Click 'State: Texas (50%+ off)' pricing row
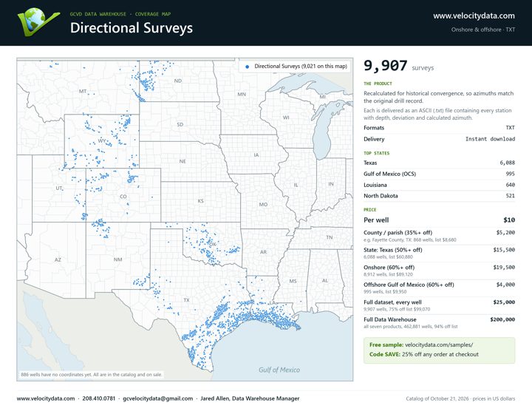The width and height of the screenshot is (532, 411). pyautogui.click(x=439, y=254)
